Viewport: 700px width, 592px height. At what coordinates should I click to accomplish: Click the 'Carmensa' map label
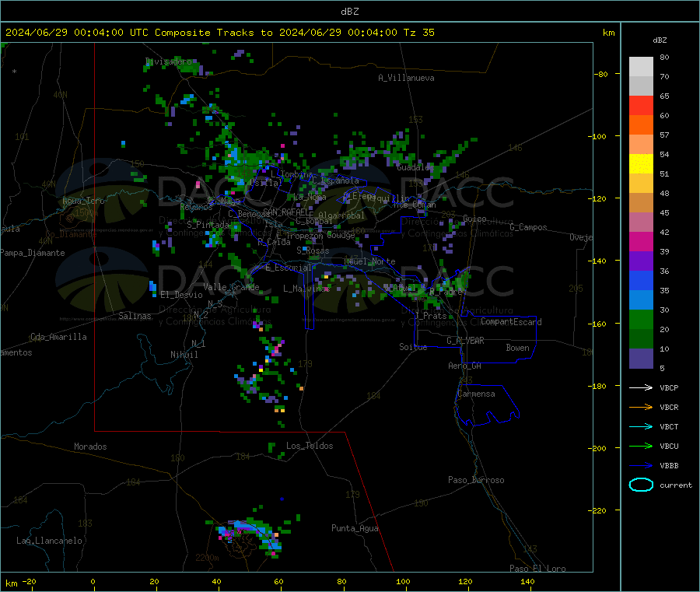(x=476, y=394)
